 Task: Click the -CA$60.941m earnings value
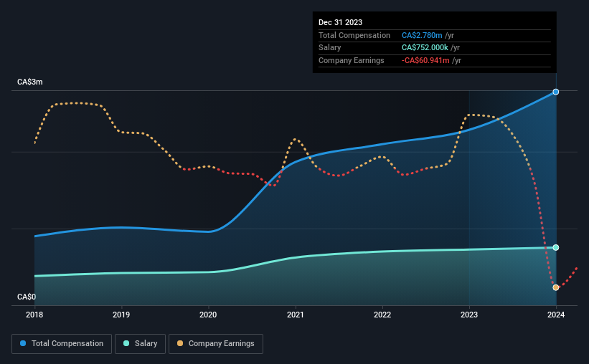click(425, 60)
